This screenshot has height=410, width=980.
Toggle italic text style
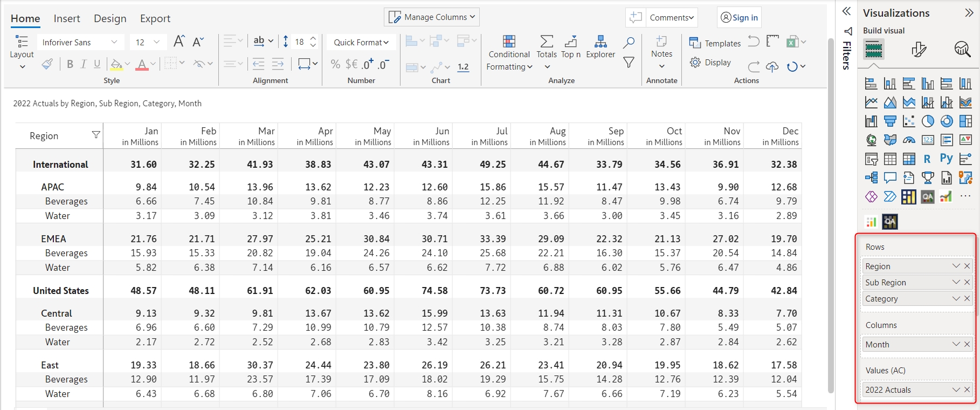(x=84, y=64)
